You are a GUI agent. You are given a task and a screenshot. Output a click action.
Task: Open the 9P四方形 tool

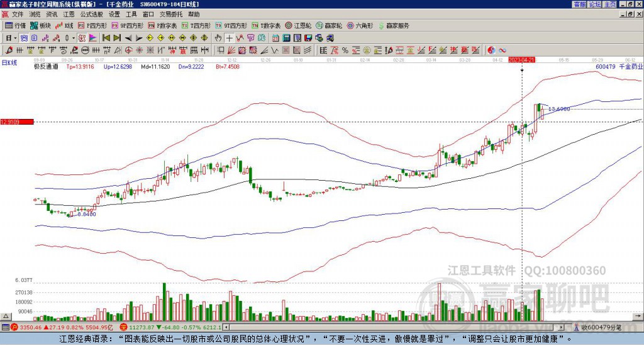(x=128, y=25)
